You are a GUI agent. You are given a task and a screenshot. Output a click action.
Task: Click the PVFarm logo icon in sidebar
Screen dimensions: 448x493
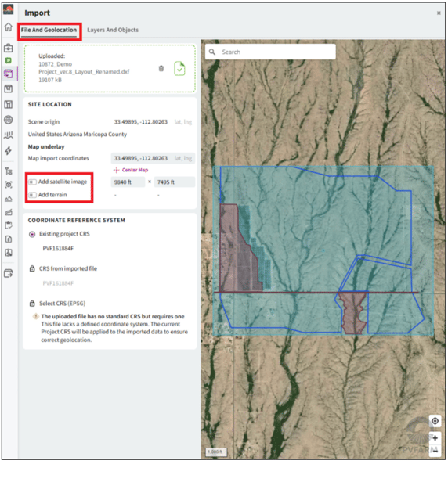[x=9, y=9]
